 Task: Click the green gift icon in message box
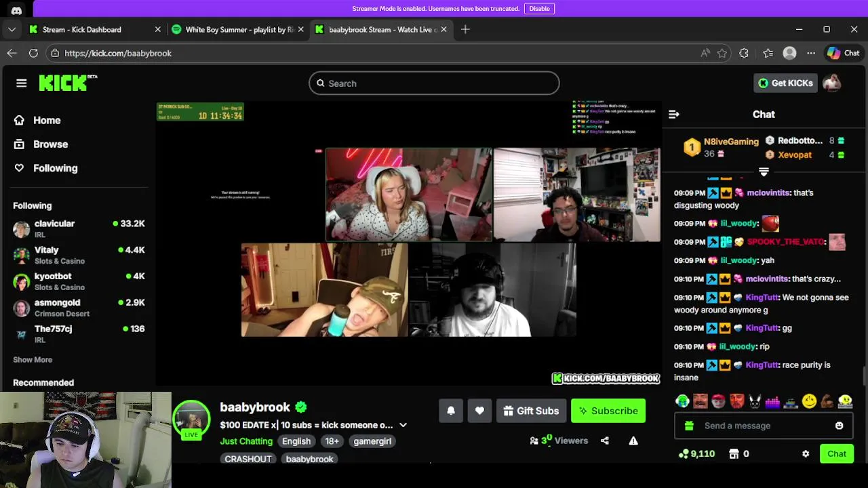pos(689,426)
